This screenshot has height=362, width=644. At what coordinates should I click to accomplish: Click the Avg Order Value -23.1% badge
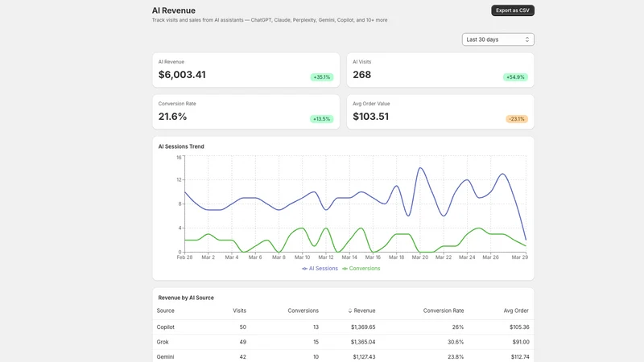[517, 119]
